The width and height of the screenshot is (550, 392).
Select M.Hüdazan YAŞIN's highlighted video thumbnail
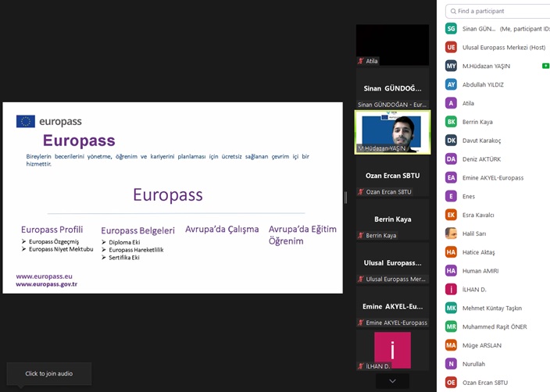392,131
